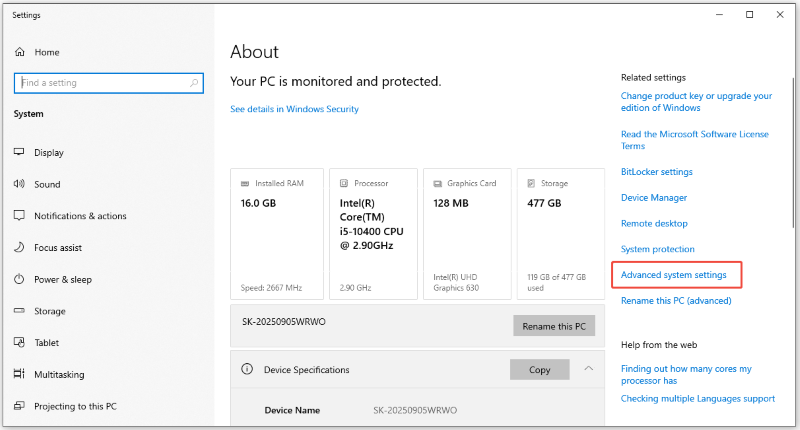Click the Rename this PC button
Image resolution: width=800 pixels, height=430 pixels.
554,326
